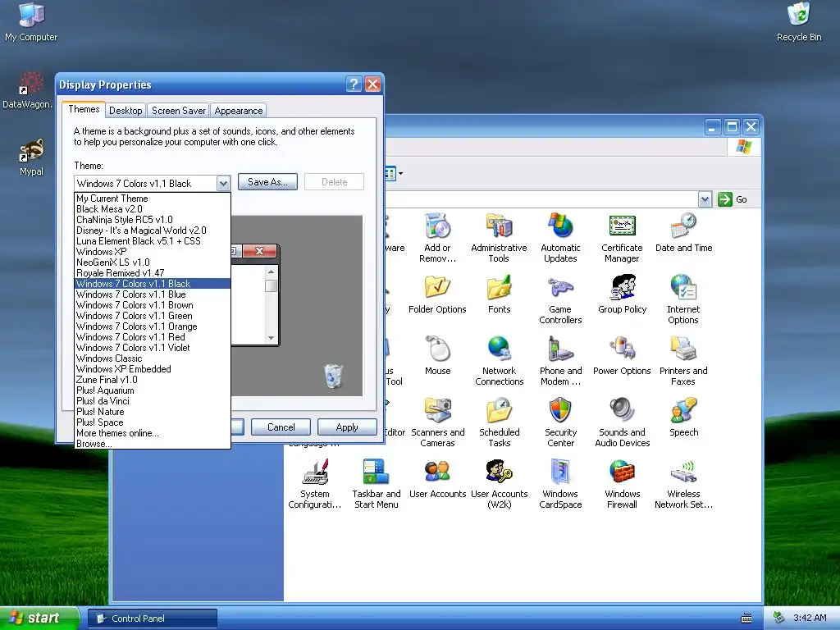Choose Browse... in theme list

coord(153,444)
